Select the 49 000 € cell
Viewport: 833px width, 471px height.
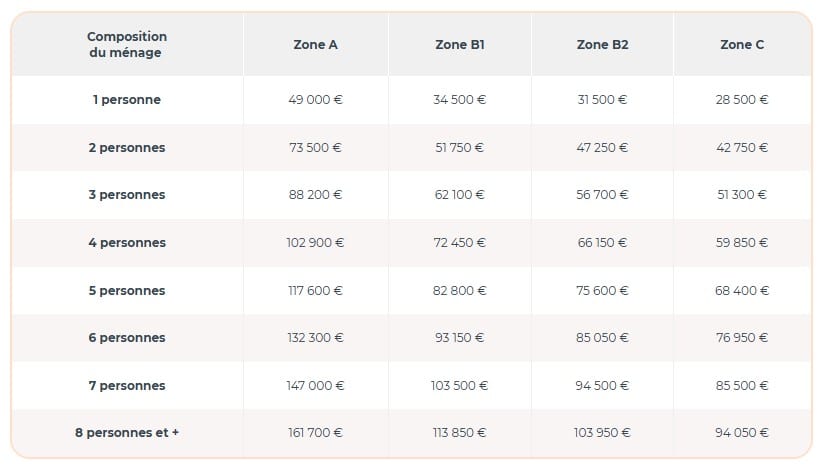(316, 100)
